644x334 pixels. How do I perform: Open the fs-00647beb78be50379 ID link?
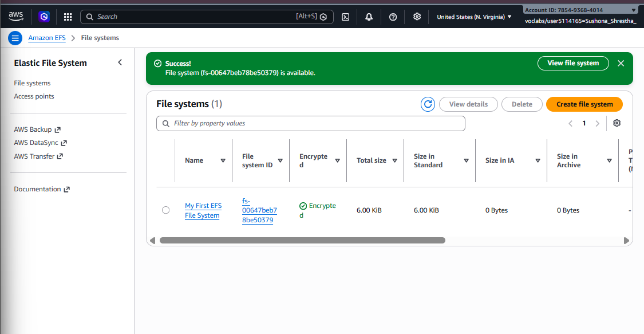[x=259, y=210]
